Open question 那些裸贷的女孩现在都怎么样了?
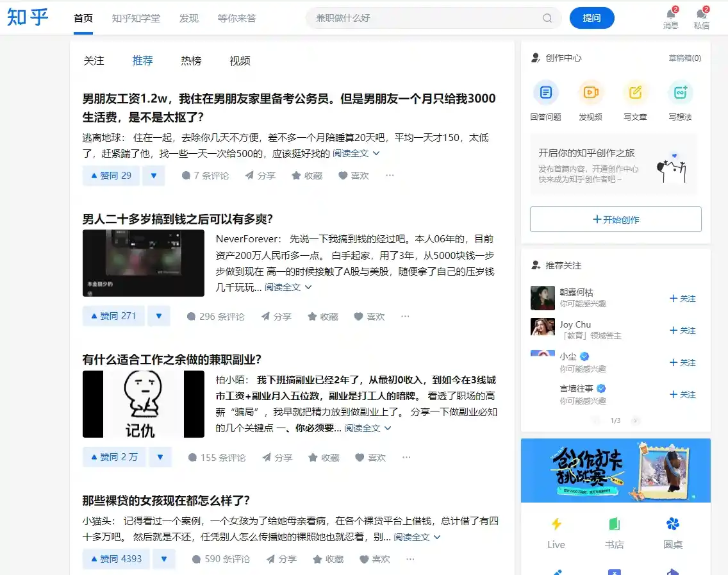This screenshot has width=728, height=575. click(166, 500)
